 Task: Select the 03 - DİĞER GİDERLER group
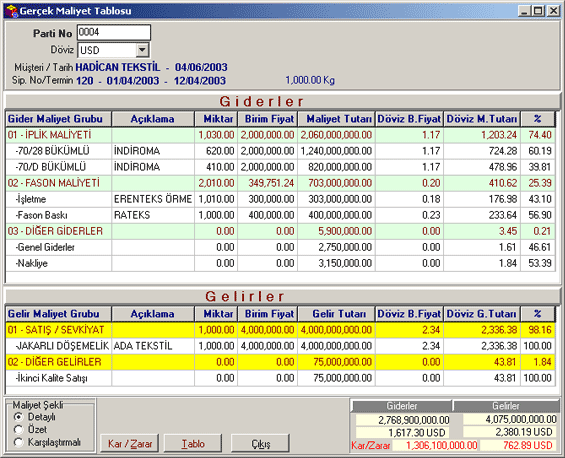coord(280,231)
